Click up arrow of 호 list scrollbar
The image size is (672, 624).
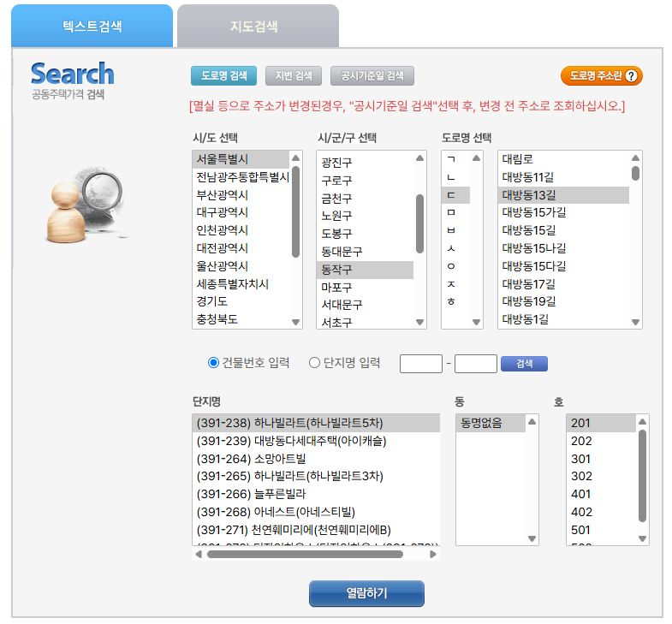click(642, 422)
